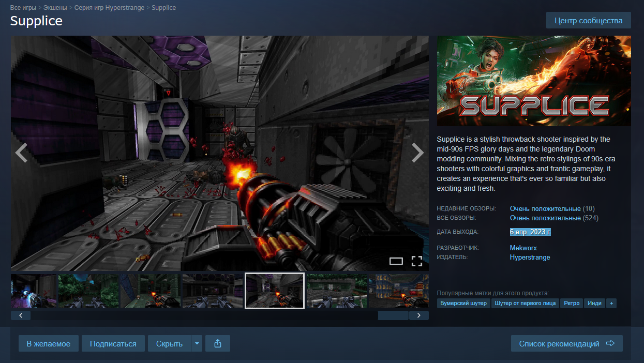Click the highlighted release date 6 апр. 2023 г.
644x363 pixels.
(x=530, y=232)
